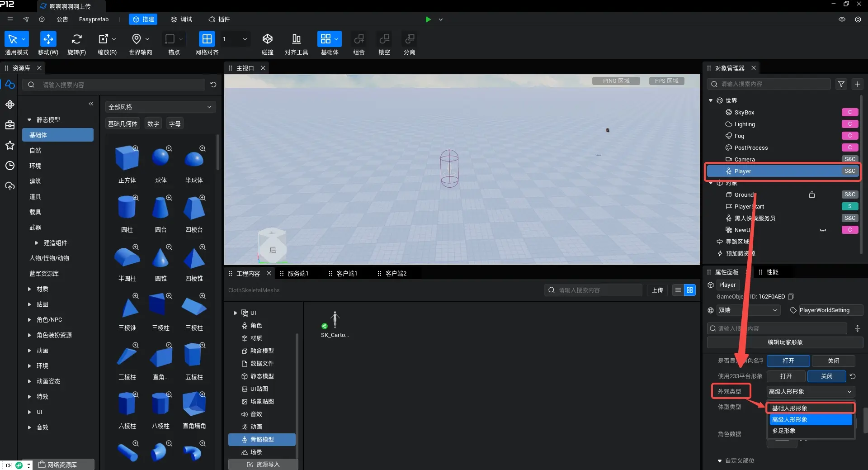Screen dimensions: 868x470
Task: Open the 服务端1 tab
Action: coord(297,274)
